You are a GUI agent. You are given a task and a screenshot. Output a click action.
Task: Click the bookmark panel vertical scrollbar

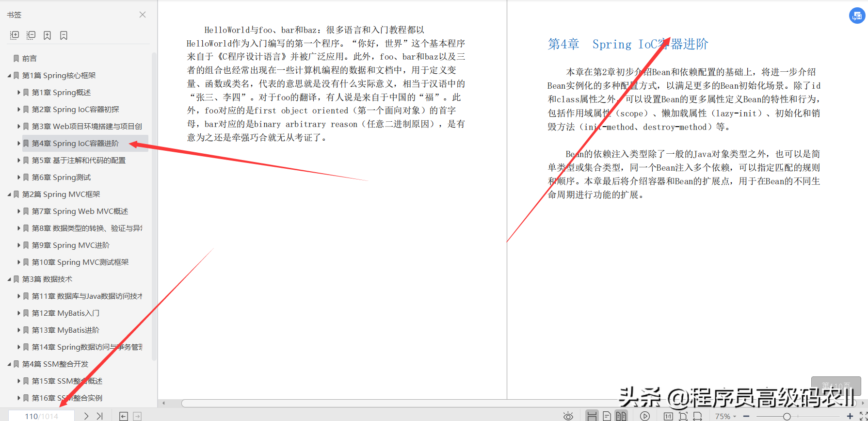(154, 206)
